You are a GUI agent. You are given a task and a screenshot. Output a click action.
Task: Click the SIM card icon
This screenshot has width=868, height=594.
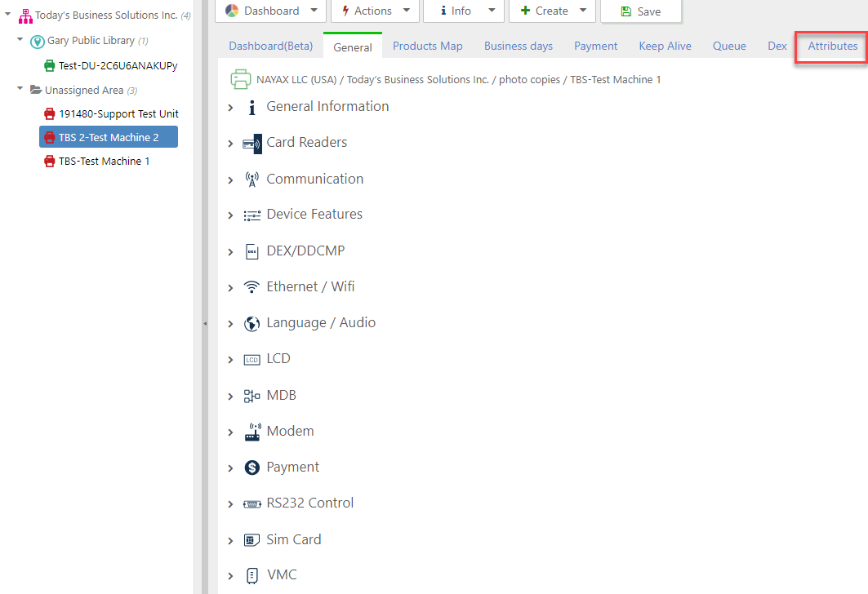[x=251, y=540]
